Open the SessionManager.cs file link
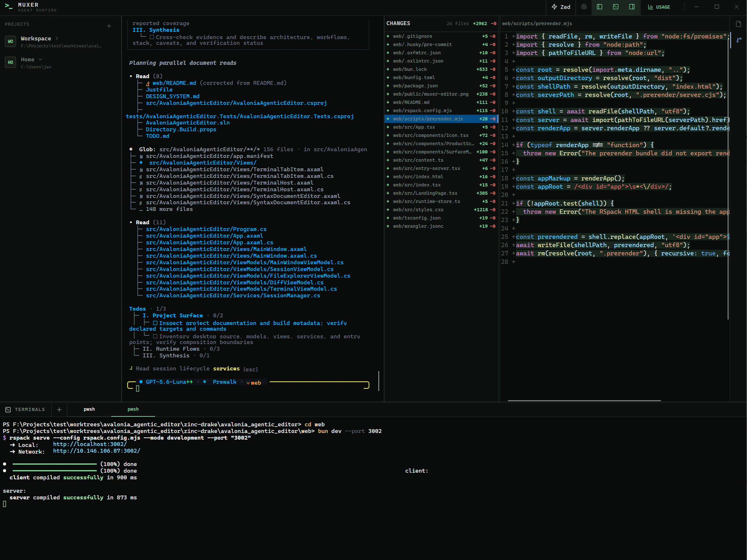This screenshot has height=560, width=747. coord(233,296)
